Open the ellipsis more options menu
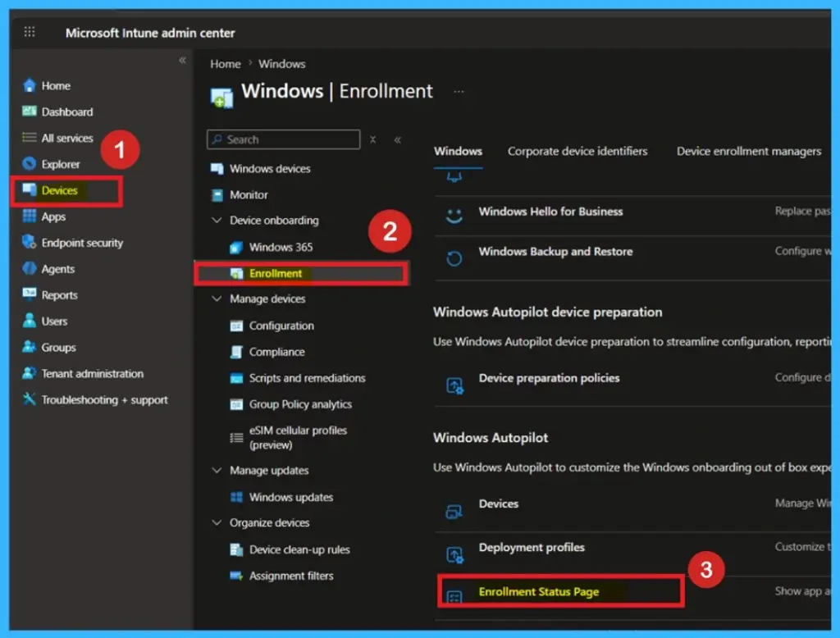The image size is (840, 638). pos(459,92)
